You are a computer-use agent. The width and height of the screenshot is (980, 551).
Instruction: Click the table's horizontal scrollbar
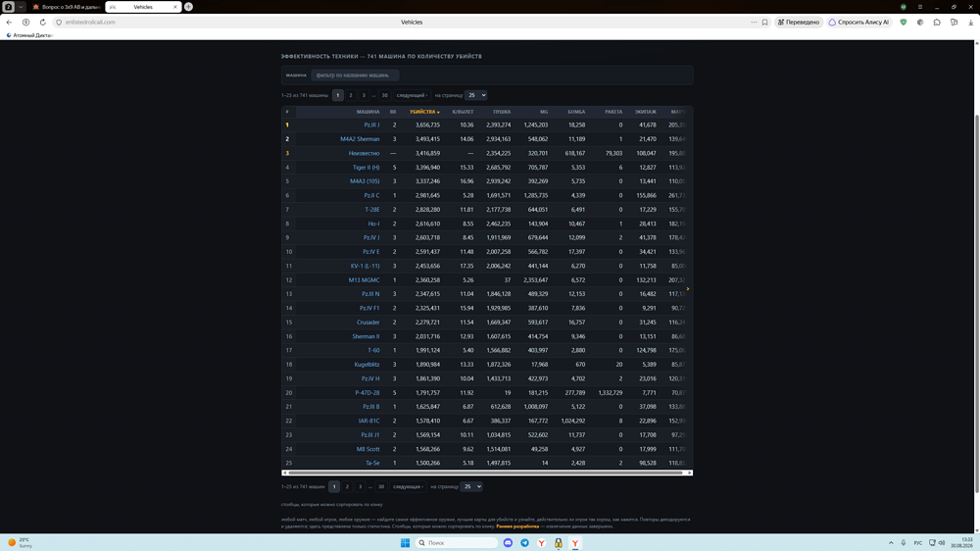(x=485, y=473)
